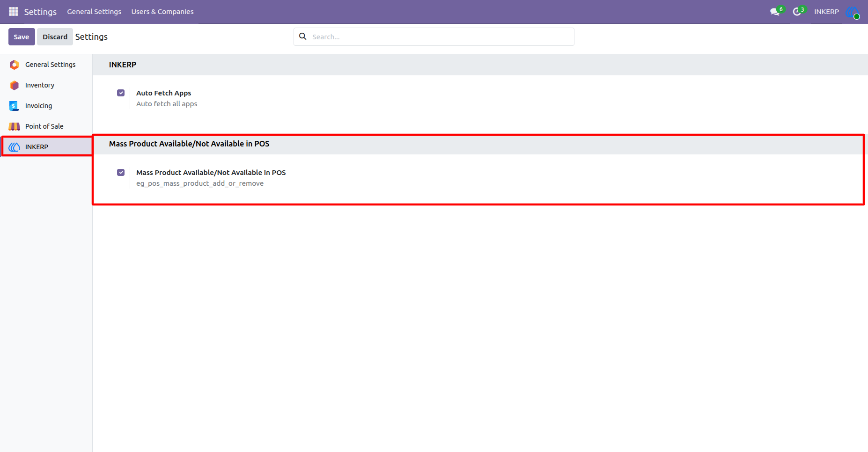Screen dimensions: 868x452
Task: Toggle Mass Product Available in POS checkbox
Action: click(x=121, y=172)
